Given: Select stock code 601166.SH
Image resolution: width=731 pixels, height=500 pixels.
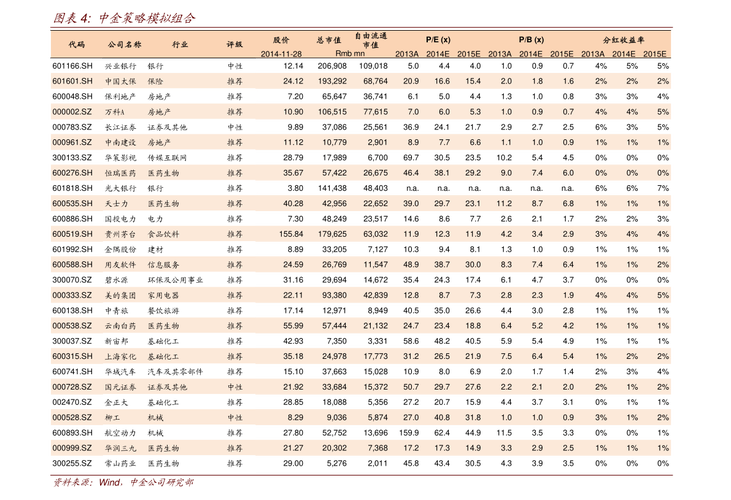Looking at the screenshot, I should [x=72, y=66].
